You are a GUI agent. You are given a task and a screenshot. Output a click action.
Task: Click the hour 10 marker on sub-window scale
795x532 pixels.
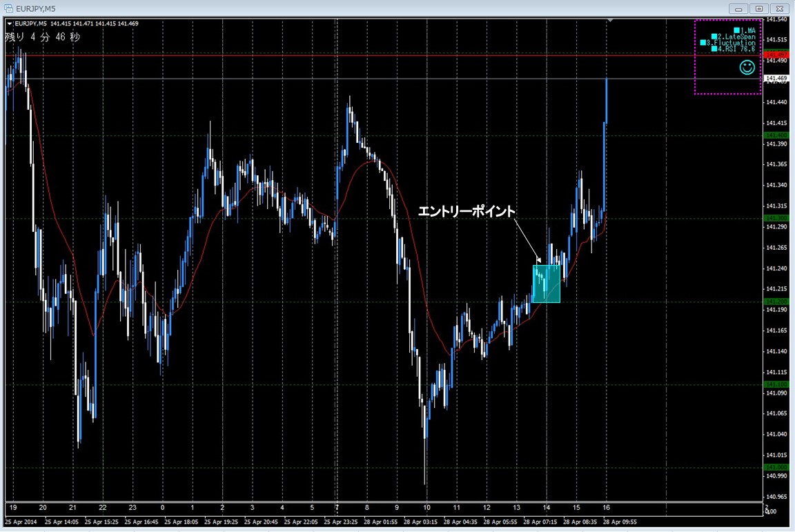point(427,508)
